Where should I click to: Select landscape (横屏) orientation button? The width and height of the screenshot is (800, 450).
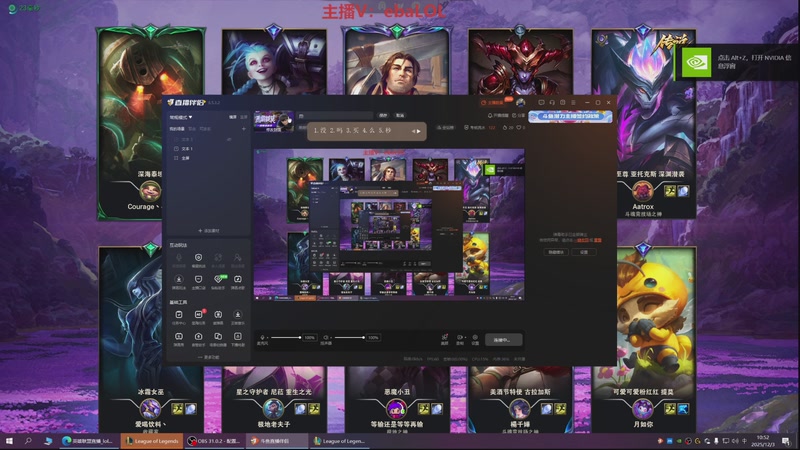point(233,117)
